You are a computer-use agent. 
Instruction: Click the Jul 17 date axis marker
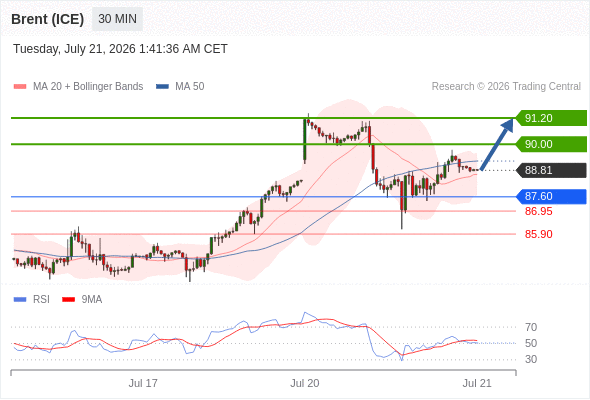click(143, 383)
